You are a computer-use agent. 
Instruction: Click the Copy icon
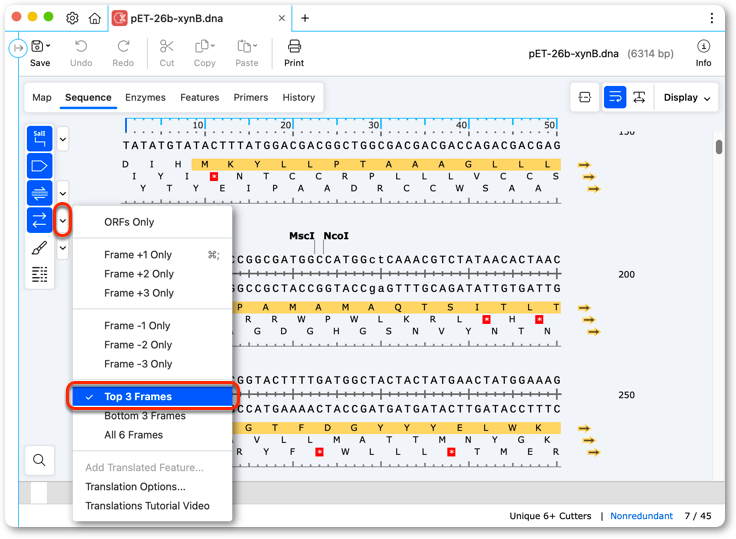202,46
